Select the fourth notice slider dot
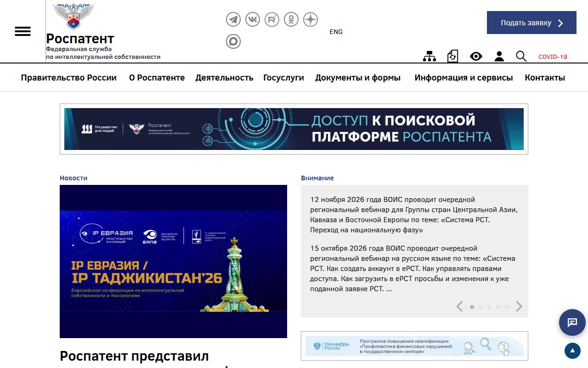The height and width of the screenshot is (368, 588). click(498, 307)
